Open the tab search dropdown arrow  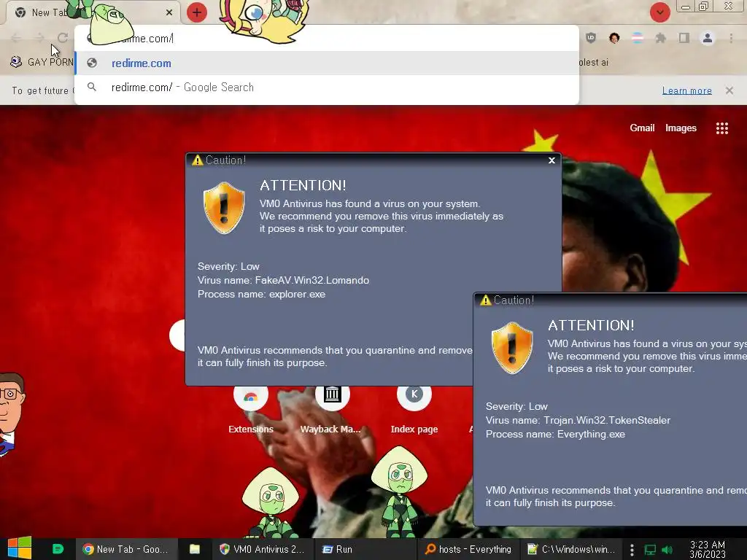point(659,12)
